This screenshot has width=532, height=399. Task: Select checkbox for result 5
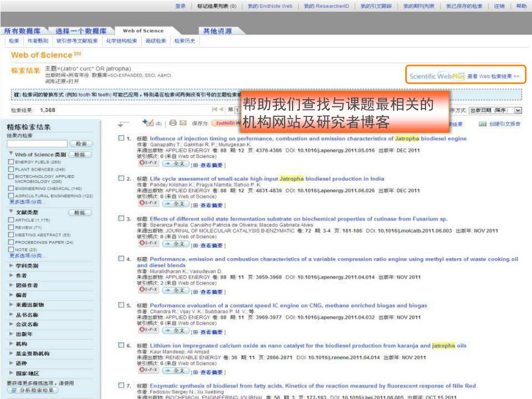121,304
